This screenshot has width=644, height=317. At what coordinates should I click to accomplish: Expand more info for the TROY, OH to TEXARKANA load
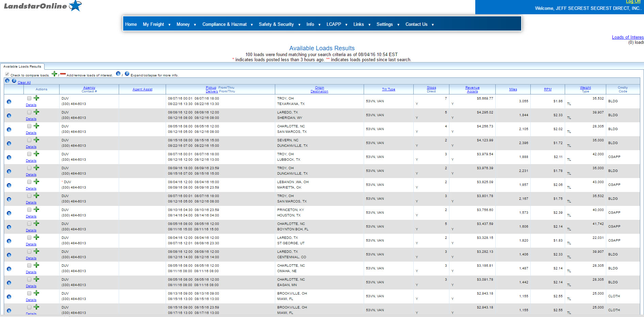(9, 101)
